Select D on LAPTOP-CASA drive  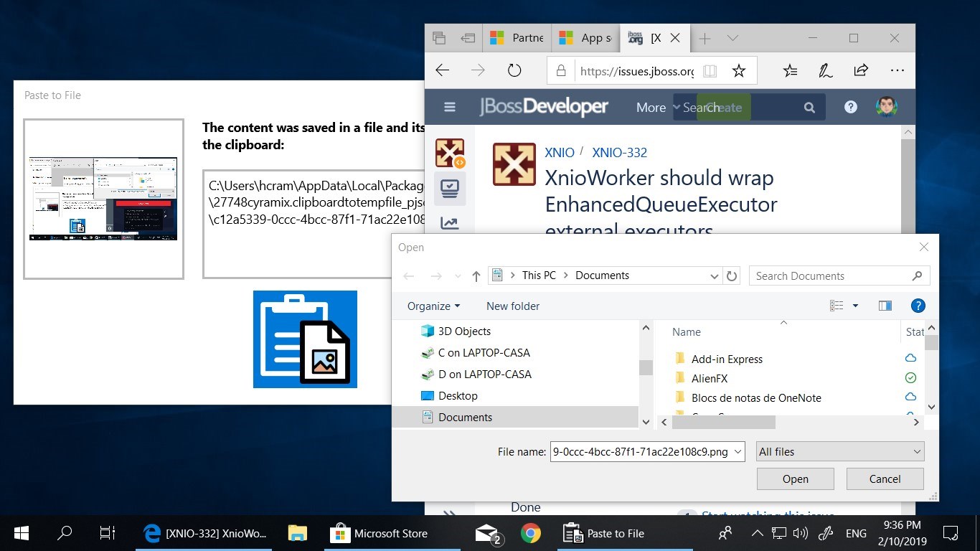pos(485,374)
